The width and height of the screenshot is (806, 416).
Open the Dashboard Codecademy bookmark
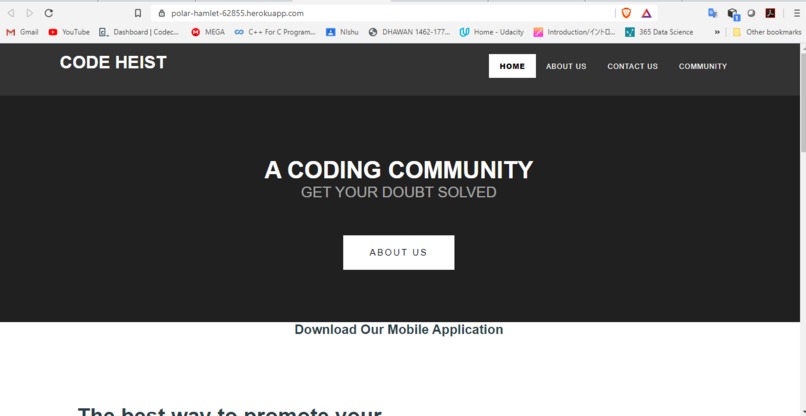[139, 32]
